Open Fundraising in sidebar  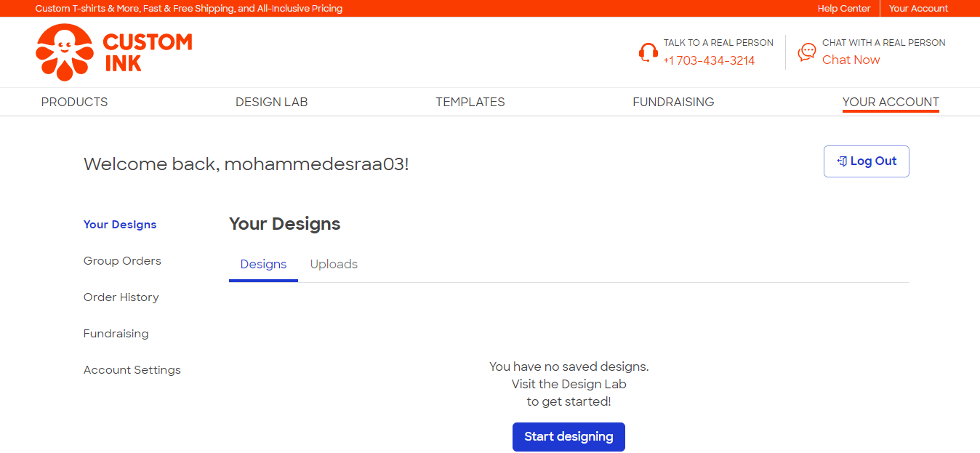coord(116,334)
